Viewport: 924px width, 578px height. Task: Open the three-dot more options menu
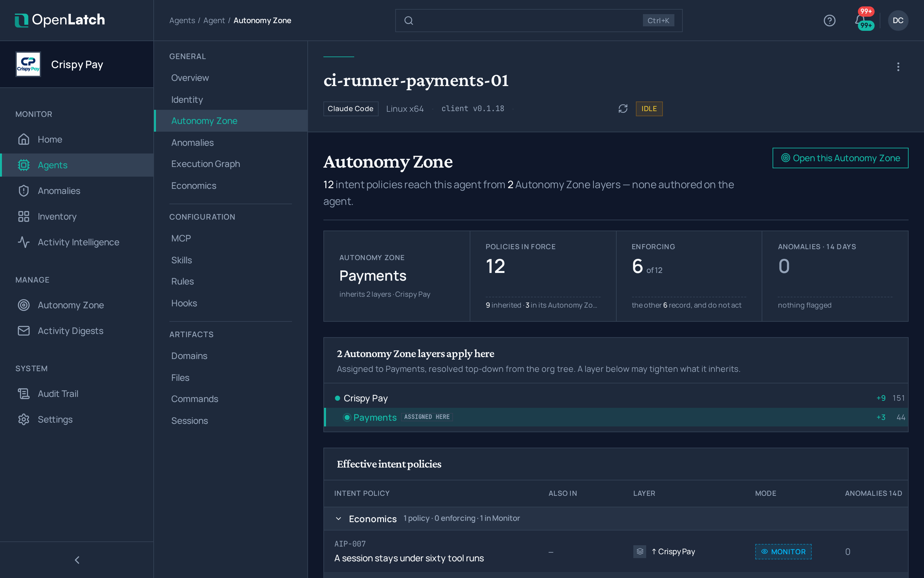pos(898,67)
